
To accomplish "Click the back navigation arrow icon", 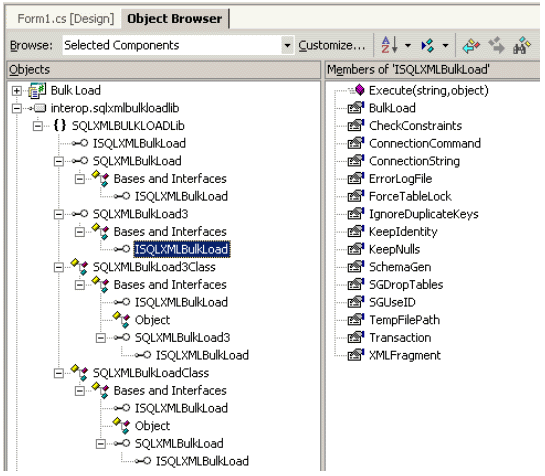I will [471, 46].
